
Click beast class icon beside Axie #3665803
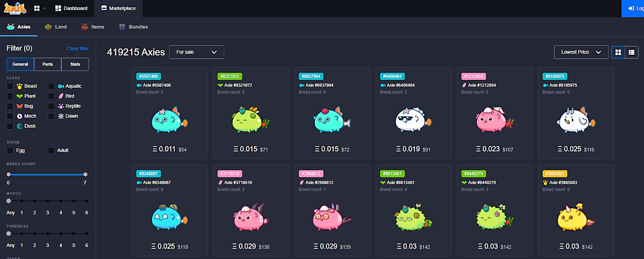[x=545, y=183]
